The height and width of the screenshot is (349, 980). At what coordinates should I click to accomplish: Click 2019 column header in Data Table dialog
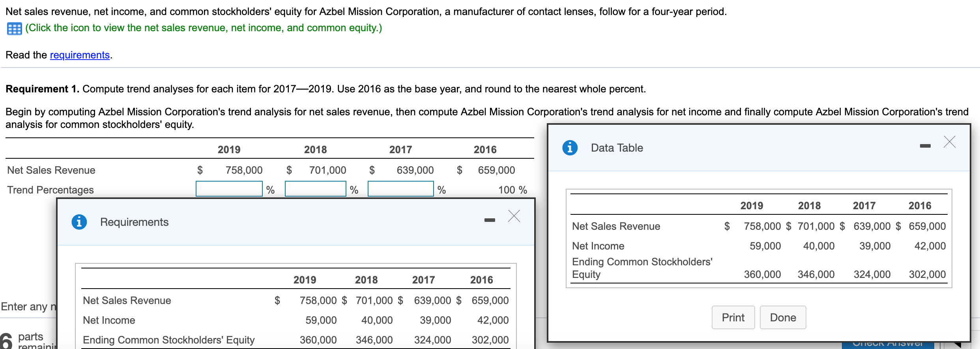coord(752,206)
